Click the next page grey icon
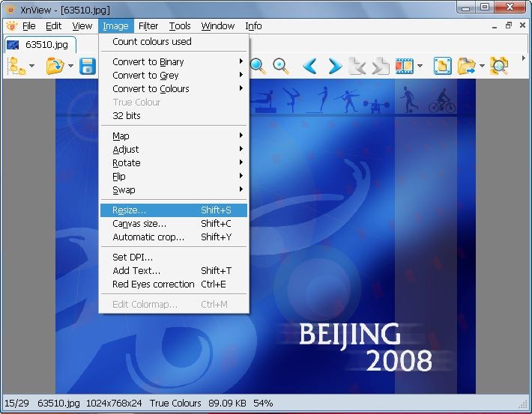The width and height of the screenshot is (532, 414). pyautogui.click(x=381, y=66)
